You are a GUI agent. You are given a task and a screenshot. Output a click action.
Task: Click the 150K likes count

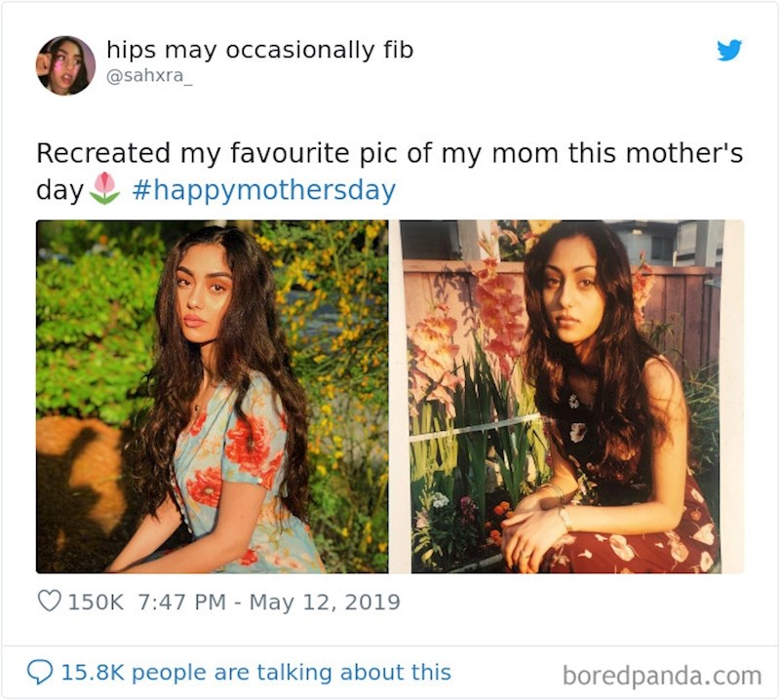click(x=95, y=602)
